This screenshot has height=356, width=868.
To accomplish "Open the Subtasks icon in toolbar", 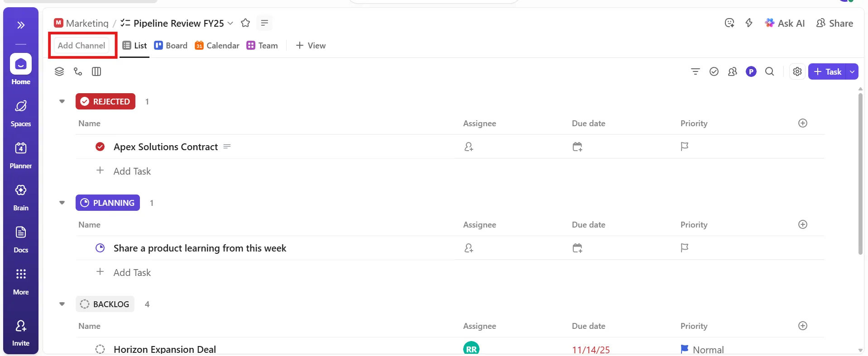I will 78,71.
